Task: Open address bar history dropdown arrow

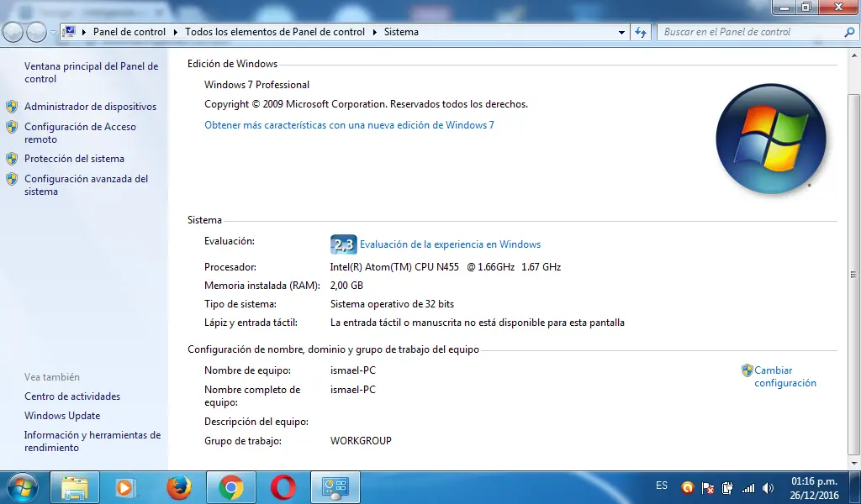Action: coord(621,33)
